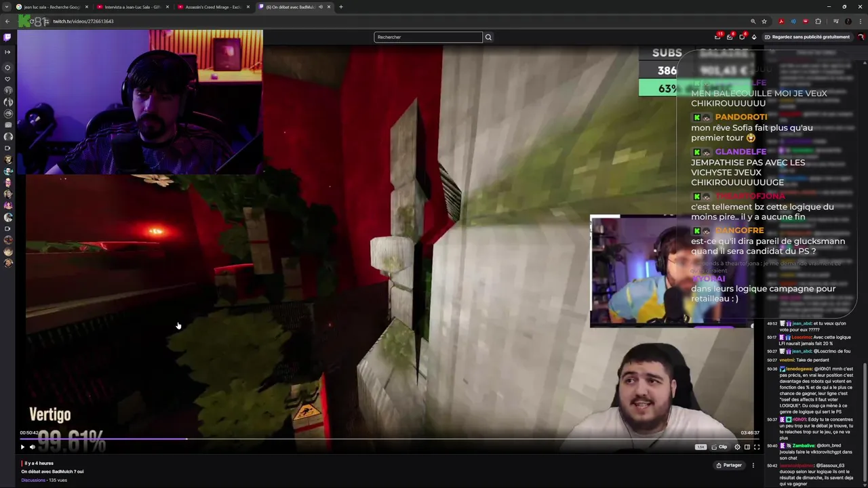Close the Assassin's Creed Mirage tab
This screenshot has height=488, width=868.
pyautogui.click(x=248, y=7)
